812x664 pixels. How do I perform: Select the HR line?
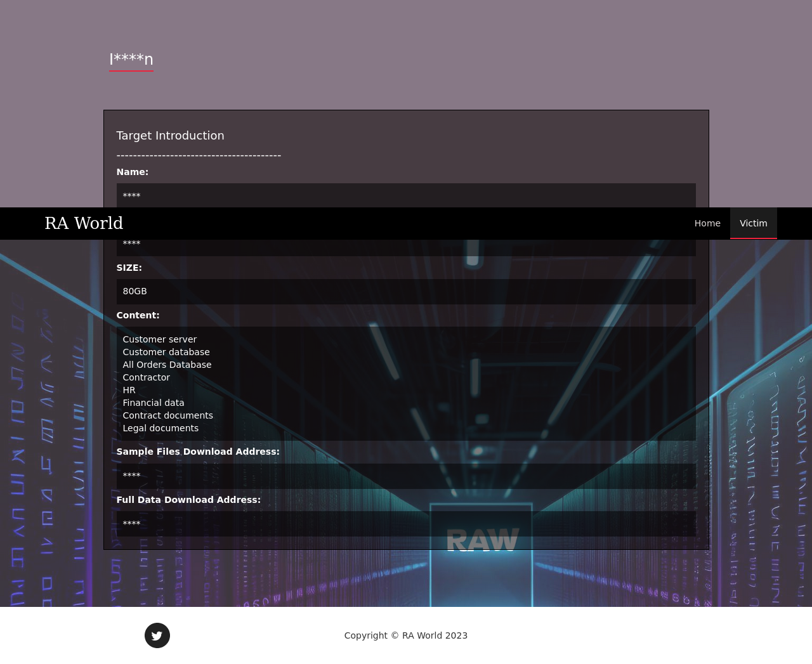[129, 390]
